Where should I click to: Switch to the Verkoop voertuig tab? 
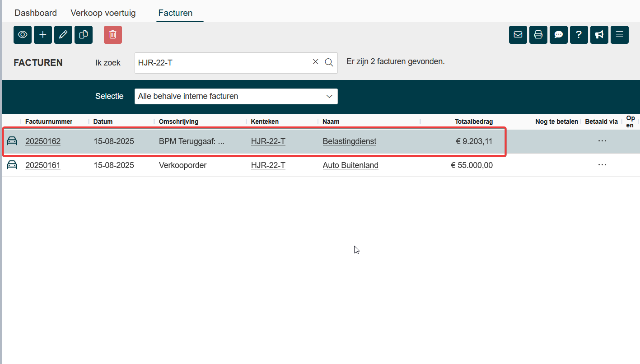(103, 13)
